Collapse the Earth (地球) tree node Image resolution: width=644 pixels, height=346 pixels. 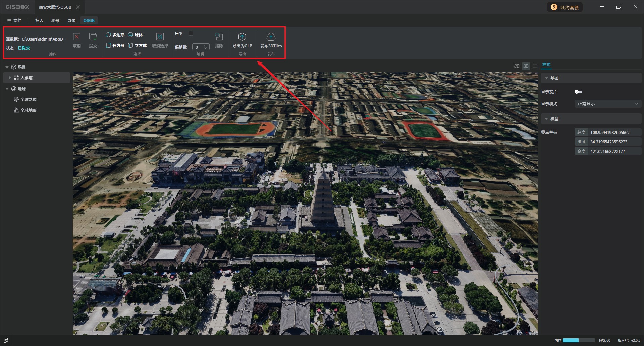pyautogui.click(x=7, y=89)
